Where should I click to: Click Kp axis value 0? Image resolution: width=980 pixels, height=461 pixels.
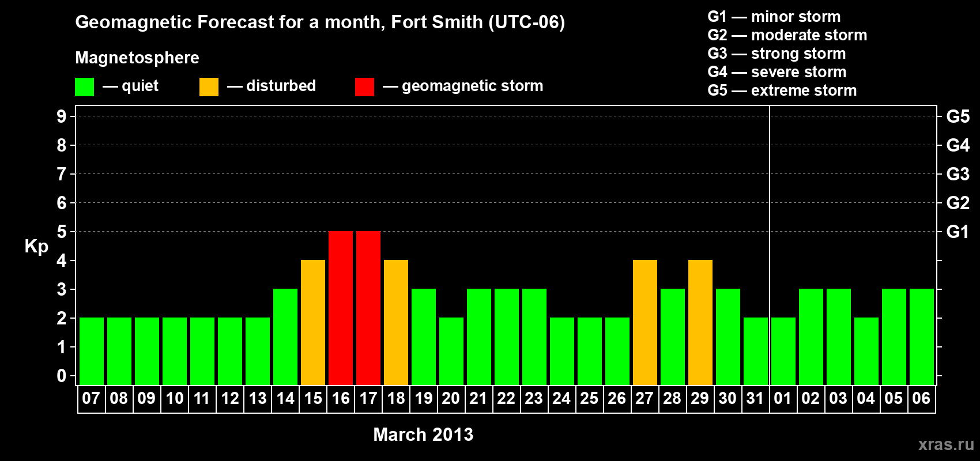point(62,376)
